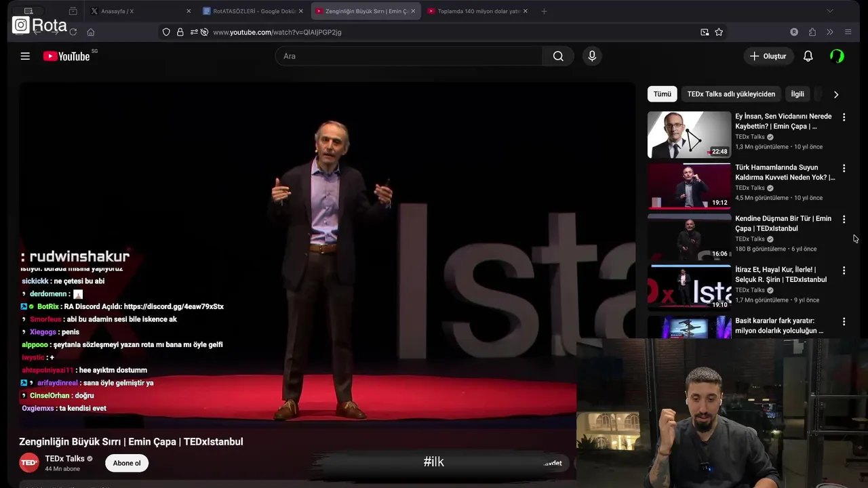Open the YouTube hamburger guide menu
The width and height of the screenshot is (868, 488).
(25, 56)
